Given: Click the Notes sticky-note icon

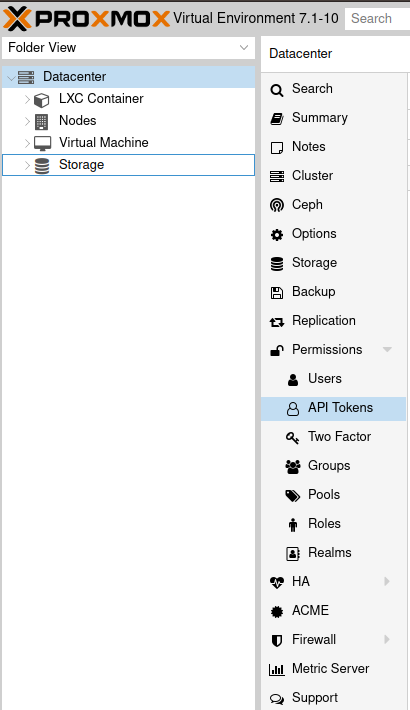Looking at the screenshot, I should pyautogui.click(x=277, y=148).
